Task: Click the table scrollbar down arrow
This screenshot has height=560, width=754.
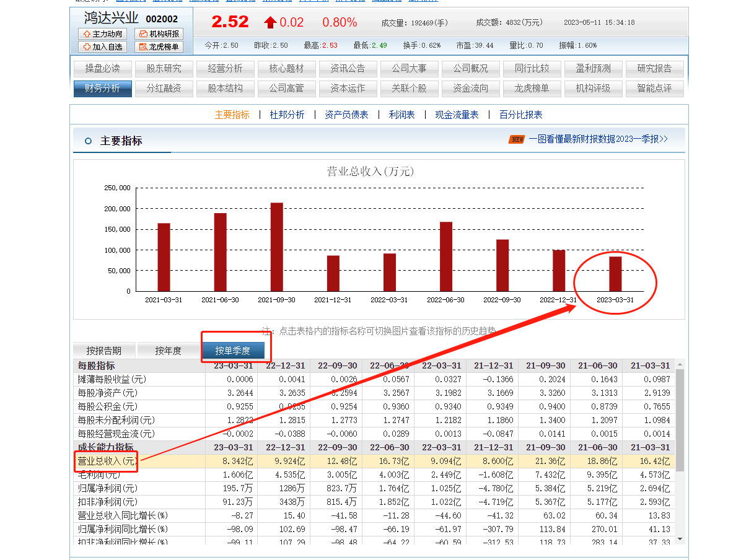Action: point(680,539)
